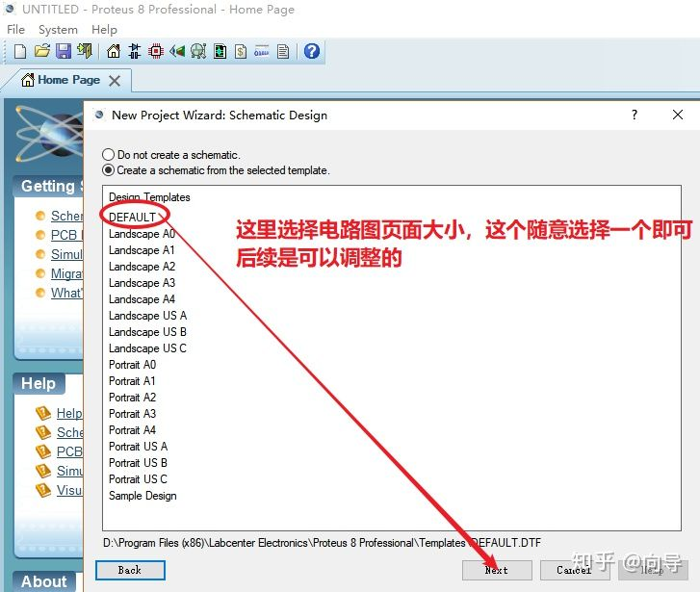This screenshot has height=592, width=700.
Task: Close the Home Page tab with X
Action: [x=115, y=81]
